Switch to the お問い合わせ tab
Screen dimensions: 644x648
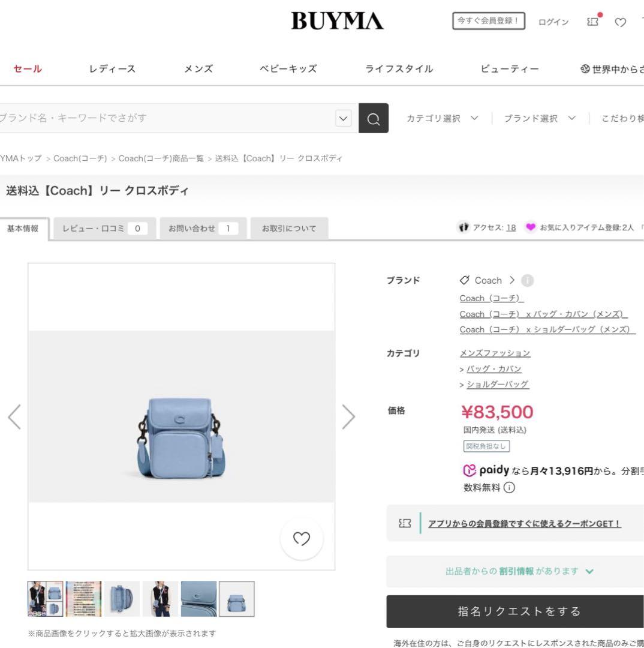pos(203,229)
